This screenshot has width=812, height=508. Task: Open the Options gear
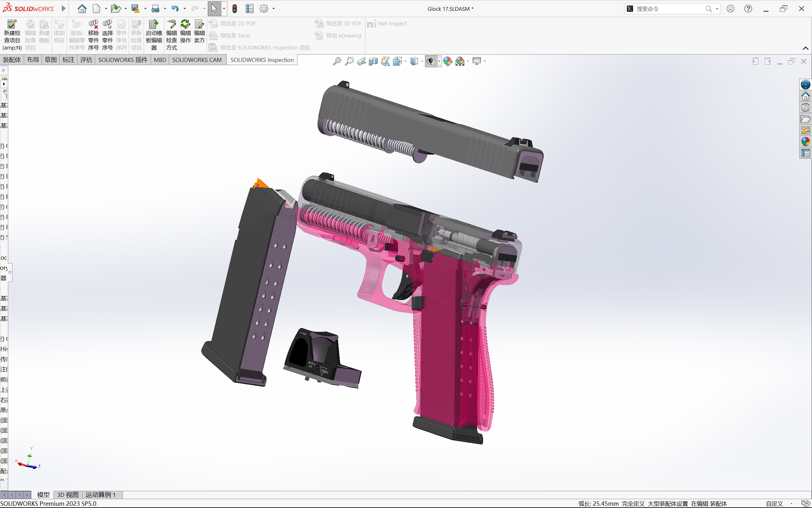pyautogui.click(x=264, y=9)
